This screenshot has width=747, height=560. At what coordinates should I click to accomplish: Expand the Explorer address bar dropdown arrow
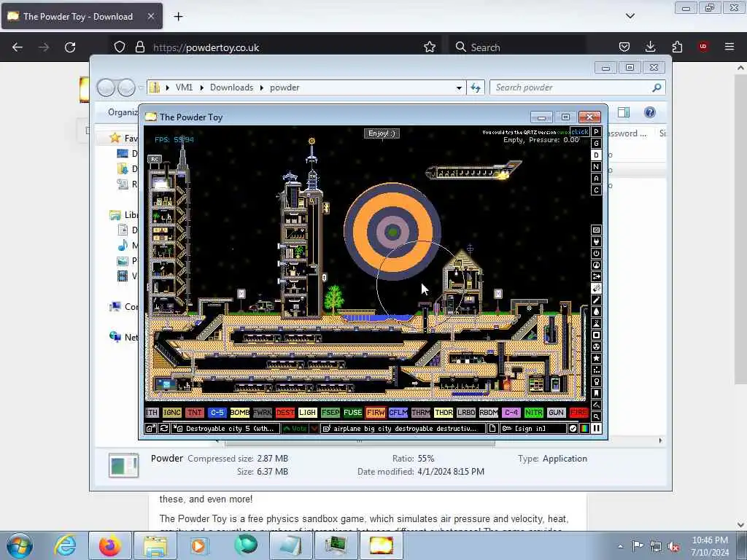(x=459, y=87)
